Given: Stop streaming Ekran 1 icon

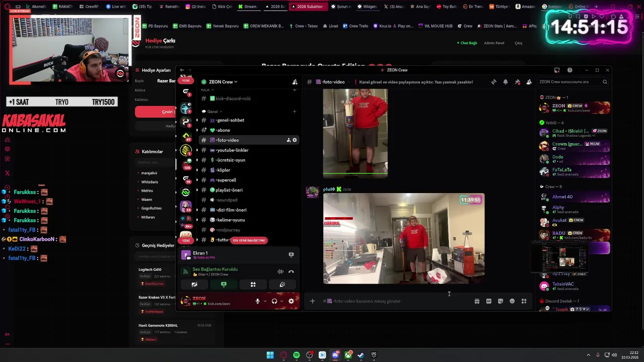Looking at the screenshot, I should click(x=291, y=255).
